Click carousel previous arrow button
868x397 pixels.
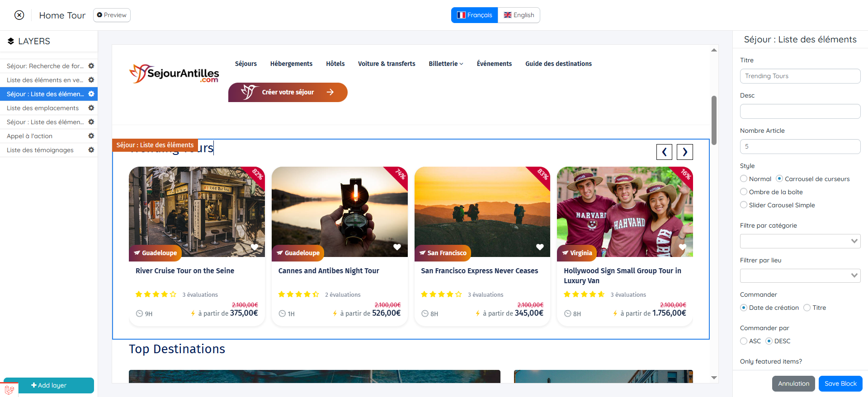point(664,152)
